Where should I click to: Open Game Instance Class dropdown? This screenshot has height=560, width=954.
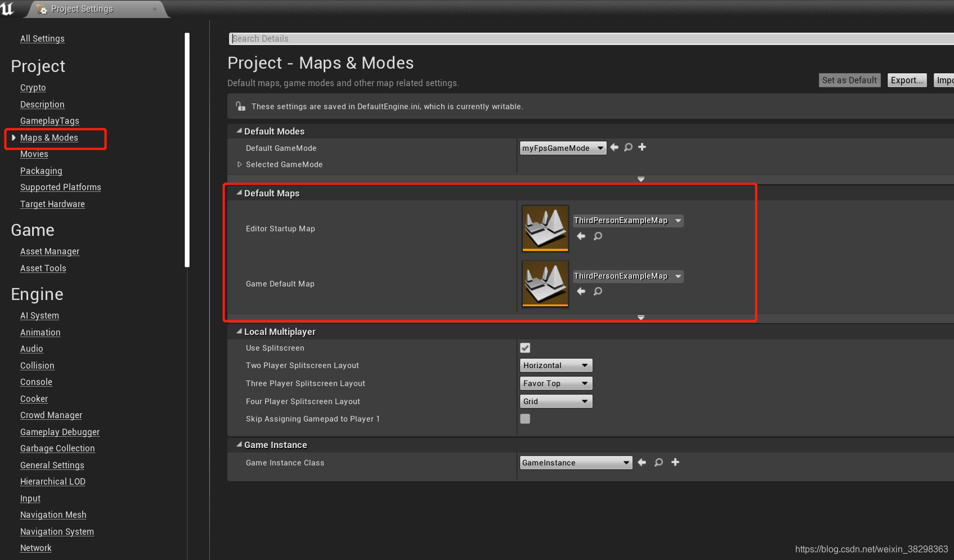pos(576,463)
